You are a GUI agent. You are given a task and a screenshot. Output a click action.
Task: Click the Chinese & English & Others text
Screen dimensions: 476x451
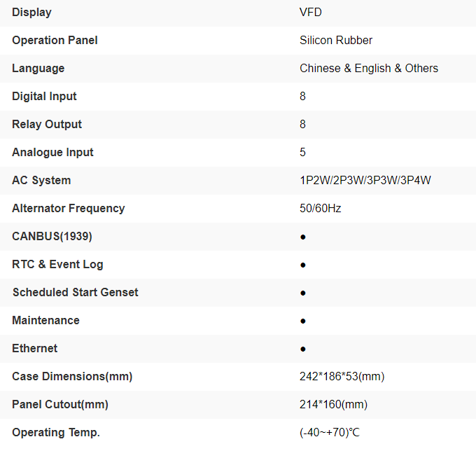[x=369, y=68]
